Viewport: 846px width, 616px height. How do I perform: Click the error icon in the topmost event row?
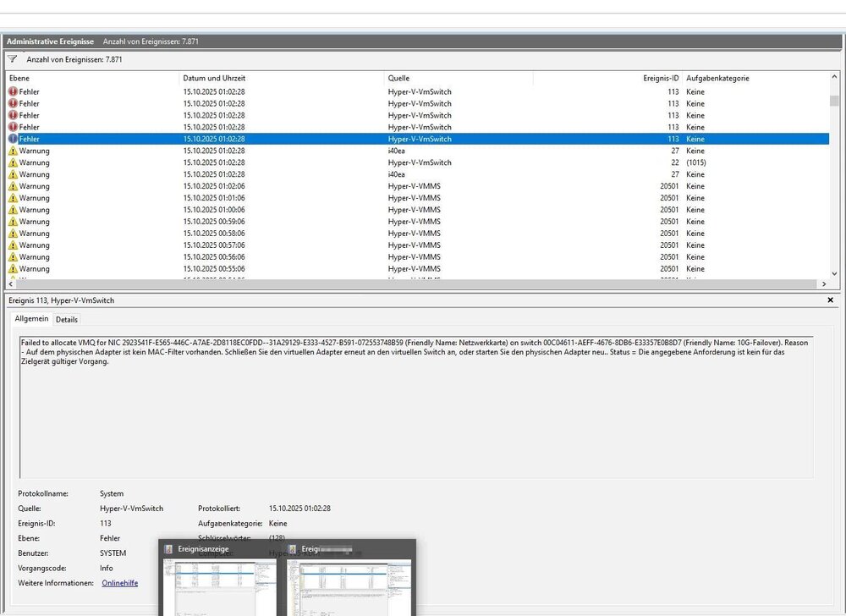(13, 91)
